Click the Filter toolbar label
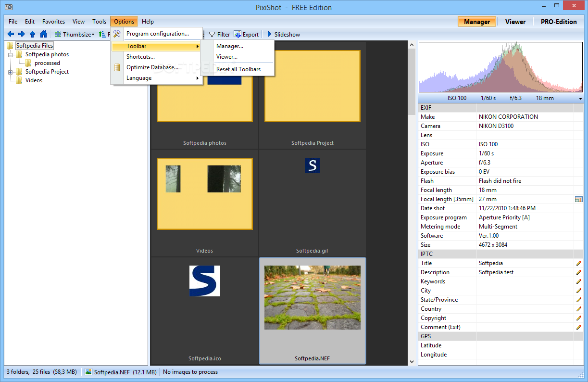 224,35
